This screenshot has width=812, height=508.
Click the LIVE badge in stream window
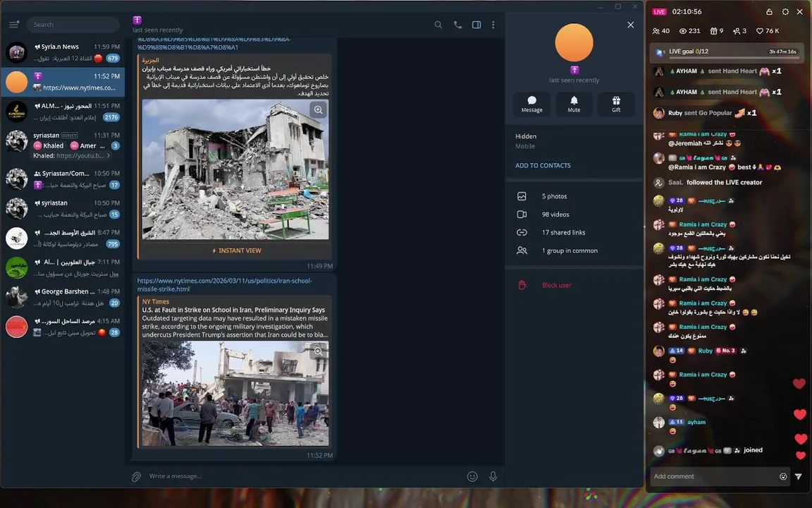coord(659,11)
